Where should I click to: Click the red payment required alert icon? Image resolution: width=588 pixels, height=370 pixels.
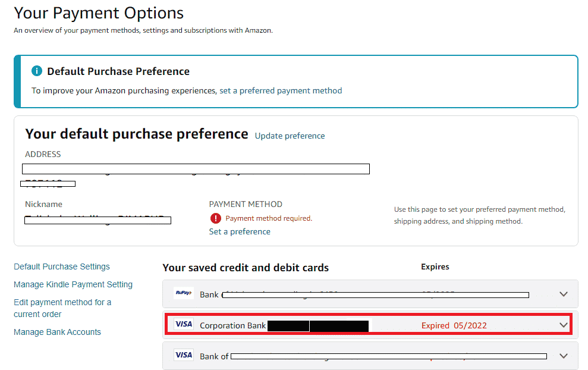(216, 218)
